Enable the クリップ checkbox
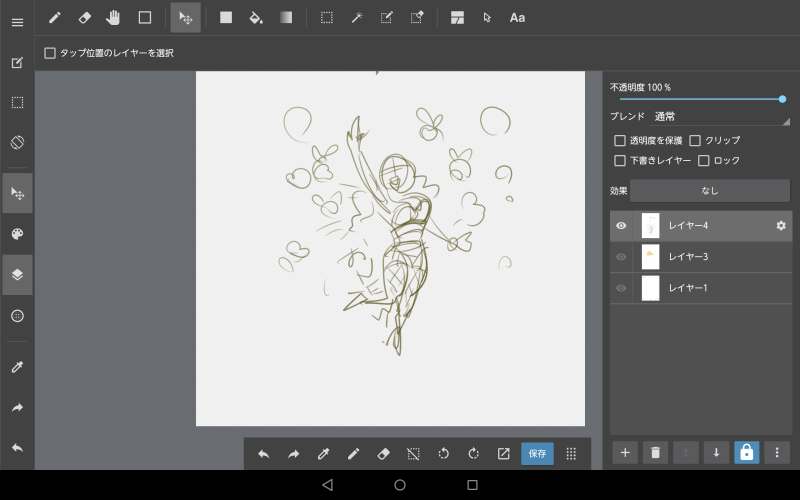The height and width of the screenshot is (500, 800). (695, 141)
